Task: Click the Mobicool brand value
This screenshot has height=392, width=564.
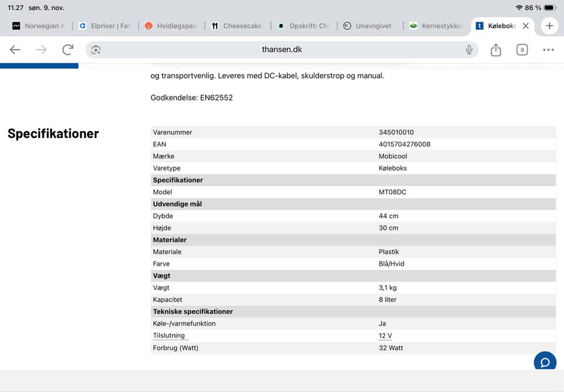Action: coord(393,156)
